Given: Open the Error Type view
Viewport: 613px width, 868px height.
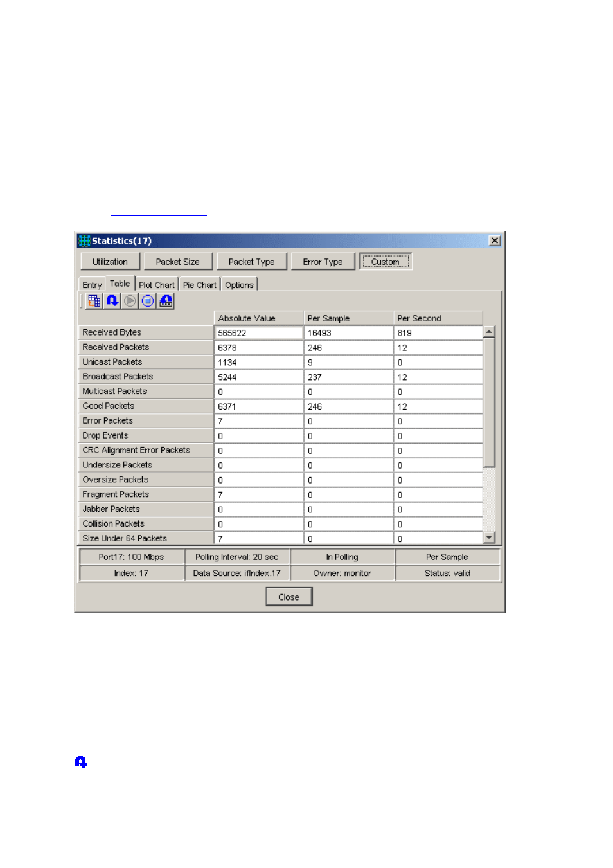Looking at the screenshot, I should tap(323, 262).
